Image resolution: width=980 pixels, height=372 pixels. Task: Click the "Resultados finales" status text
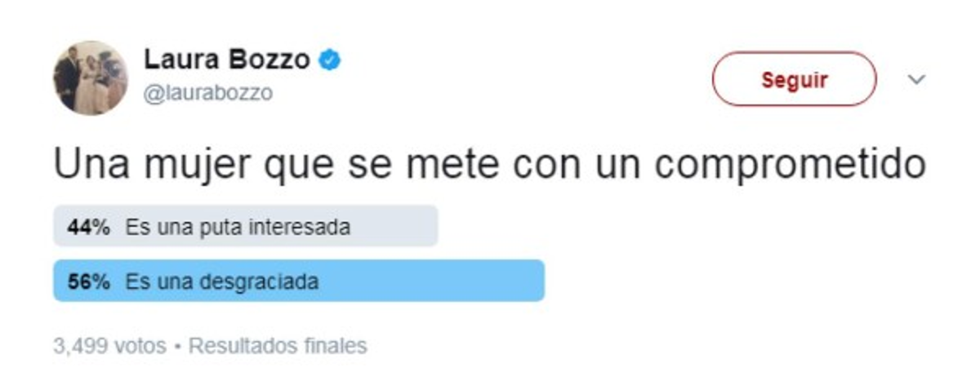[278, 345]
